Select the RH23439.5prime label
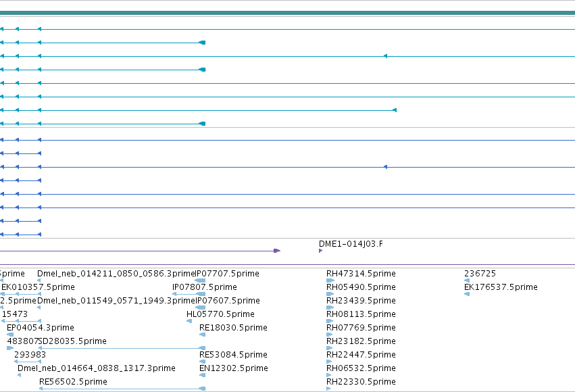The width and height of the screenshot is (575, 392). point(361,301)
